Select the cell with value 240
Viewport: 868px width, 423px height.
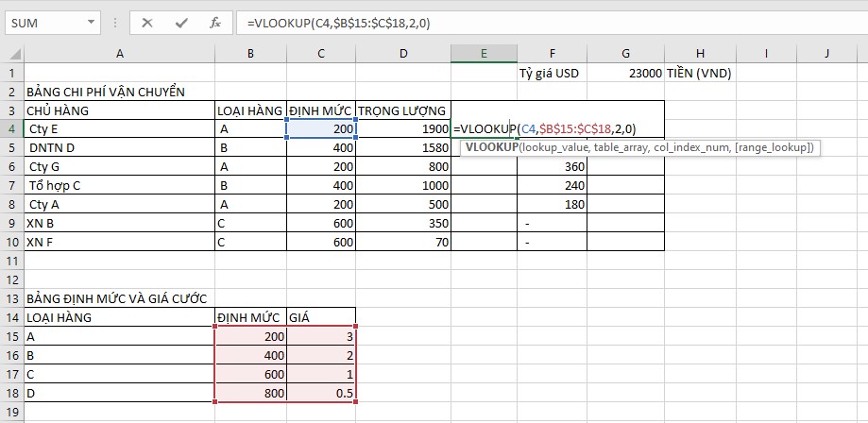[x=552, y=185]
